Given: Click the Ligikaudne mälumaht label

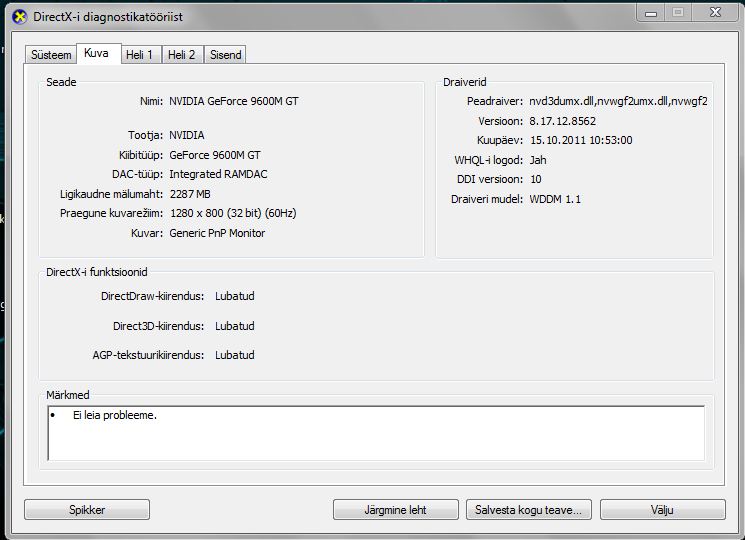Looking at the screenshot, I should coord(111,194).
